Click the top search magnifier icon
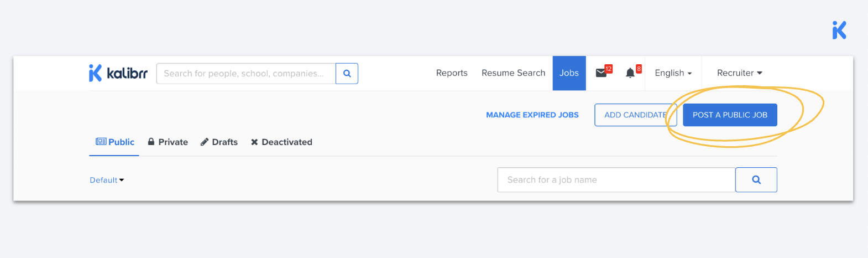This screenshot has width=868, height=258. (347, 73)
